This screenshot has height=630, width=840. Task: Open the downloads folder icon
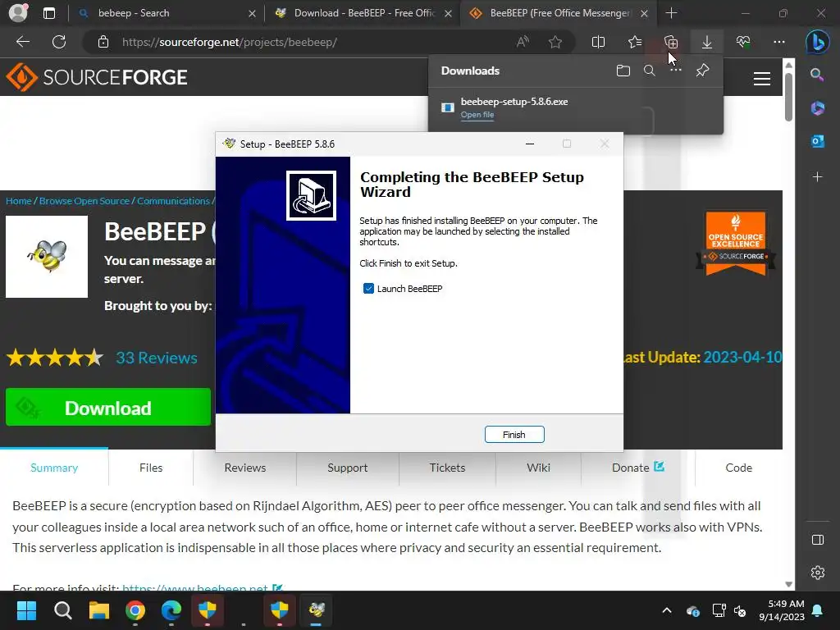click(623, 71)
